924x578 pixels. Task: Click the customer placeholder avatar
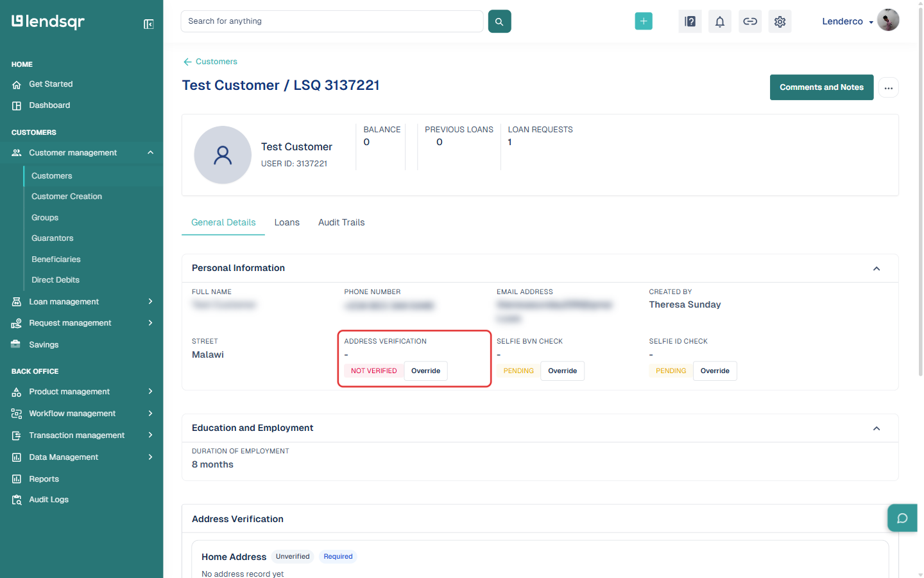click(x=223, y=155)
